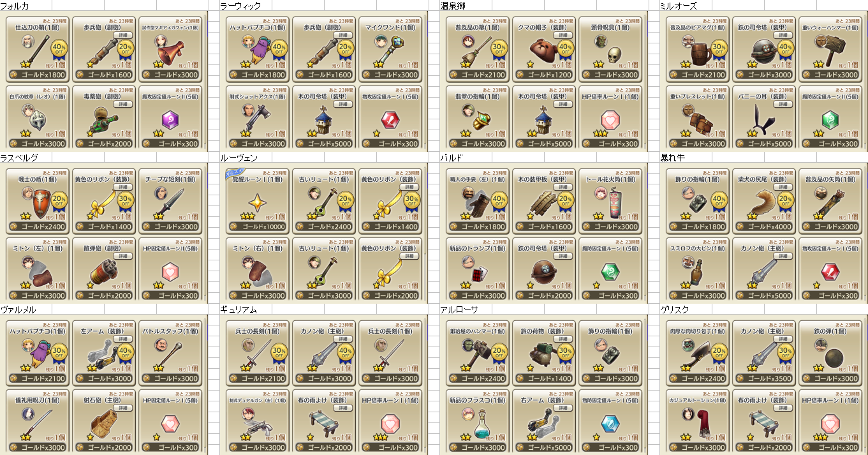Open 詳細 details for 毒薬砲

123,104
